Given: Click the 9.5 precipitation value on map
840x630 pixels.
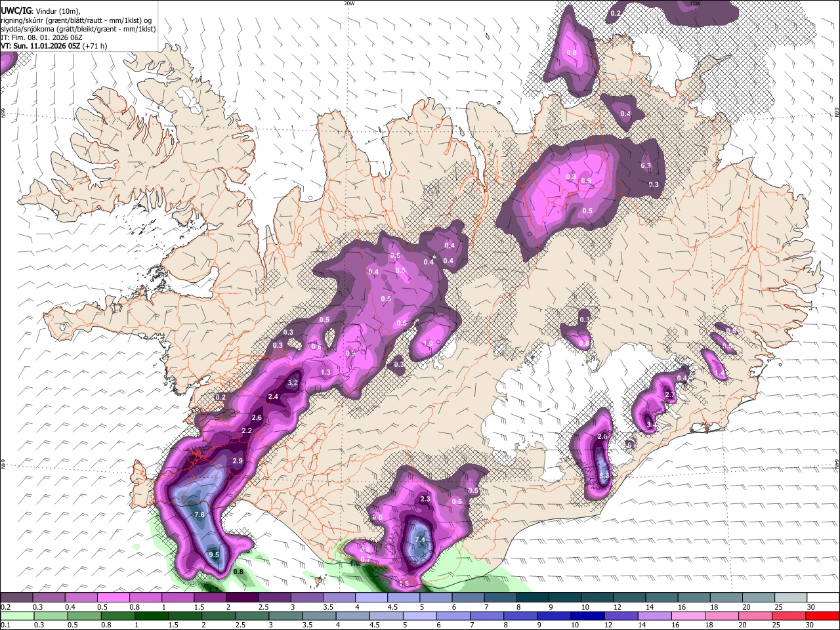Looking at the screenshot, I should [x=214, y=555].
